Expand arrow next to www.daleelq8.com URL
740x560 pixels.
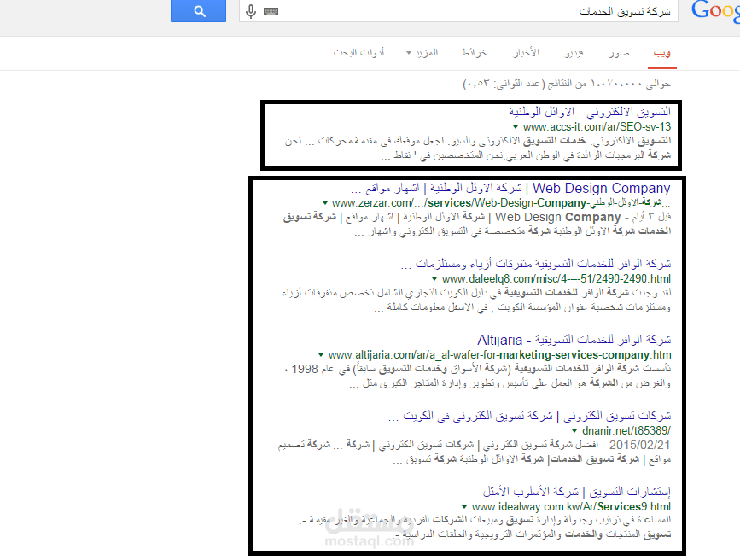coord(434,279)
